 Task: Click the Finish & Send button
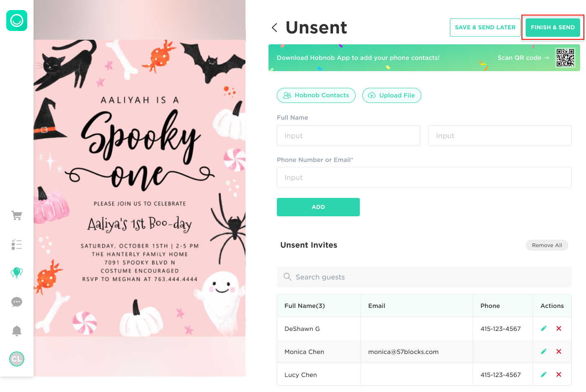click(x=553, y=27)
